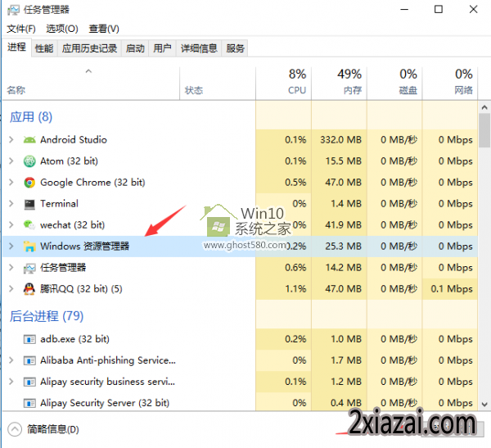This screenshot has width=491, height=448.
Task: Click the 简略信息 collapse arrow icon
Action: (x=15, y=429)
